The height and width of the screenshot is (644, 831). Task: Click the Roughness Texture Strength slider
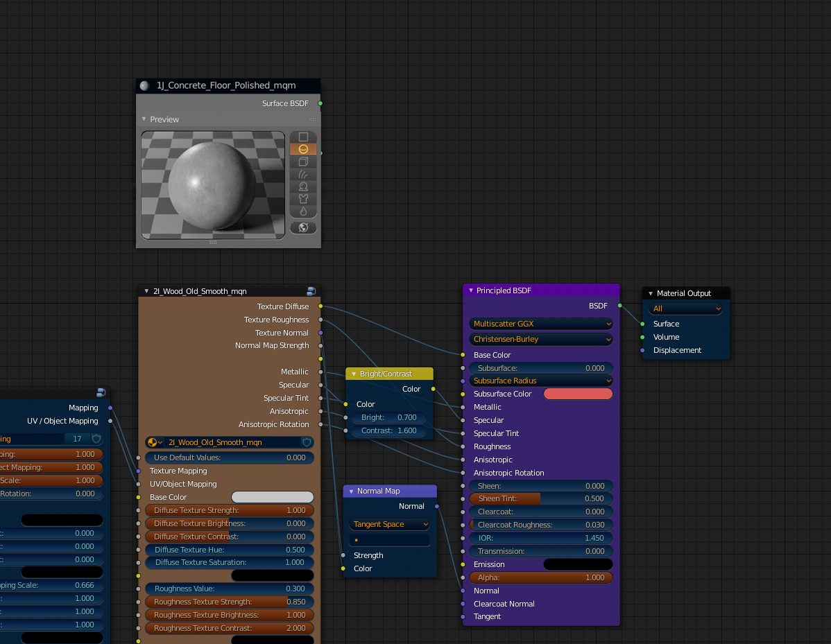pos(230,602)
